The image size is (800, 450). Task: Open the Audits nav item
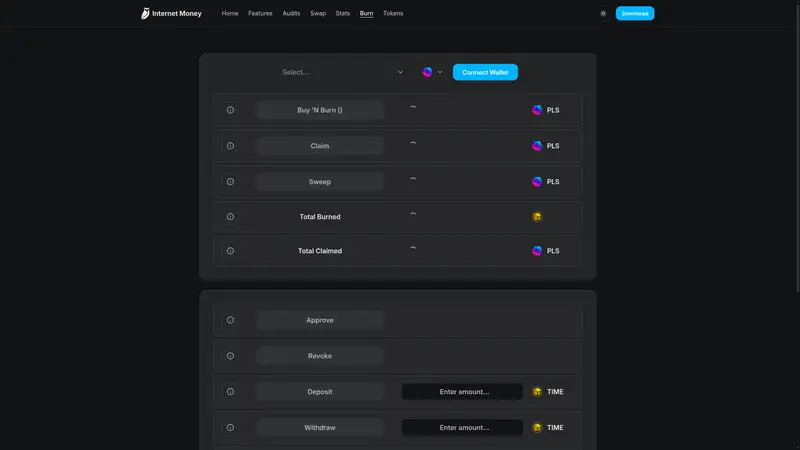291,13
